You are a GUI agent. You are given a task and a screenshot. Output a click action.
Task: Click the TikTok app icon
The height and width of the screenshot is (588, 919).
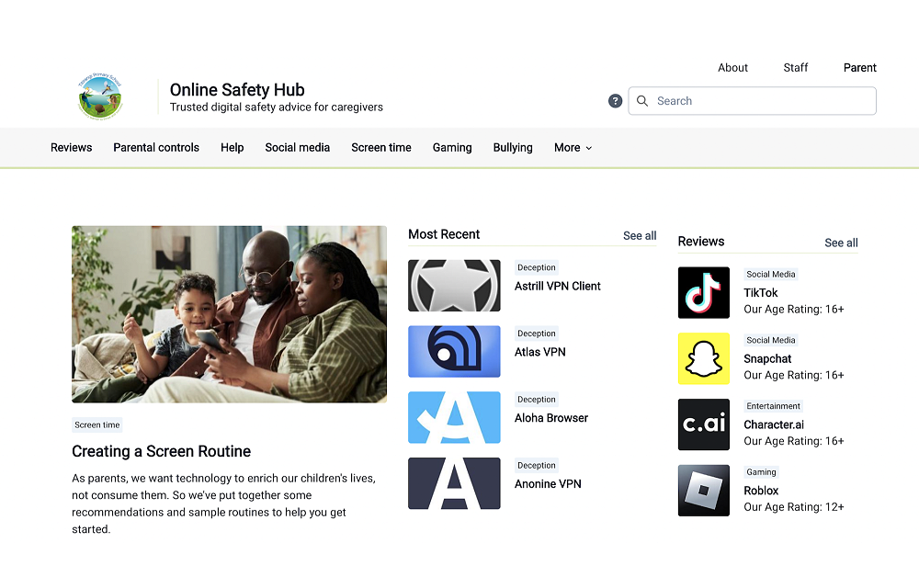coord(703,293)
